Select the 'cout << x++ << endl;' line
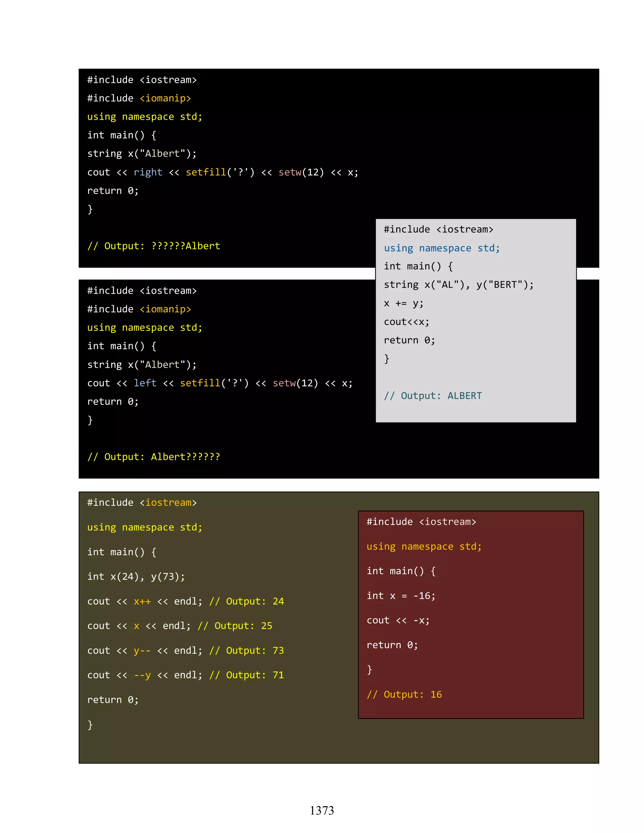 click(186, 601)
